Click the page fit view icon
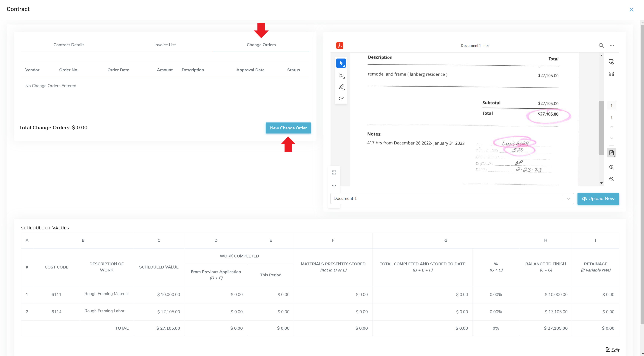The image size is (644, 356). pos(611,153)
